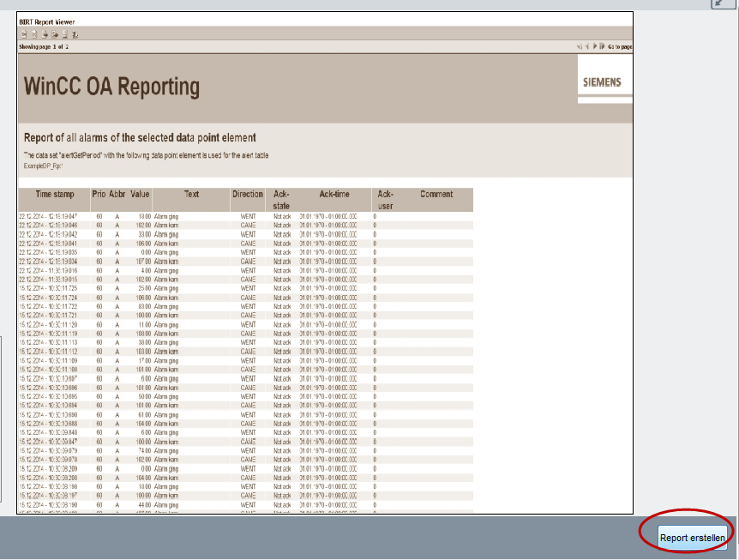Image resolution: width=739 pixels, height=560 pixels.
Task: Click the Report erstellen button
Action: tap(693, 538)
